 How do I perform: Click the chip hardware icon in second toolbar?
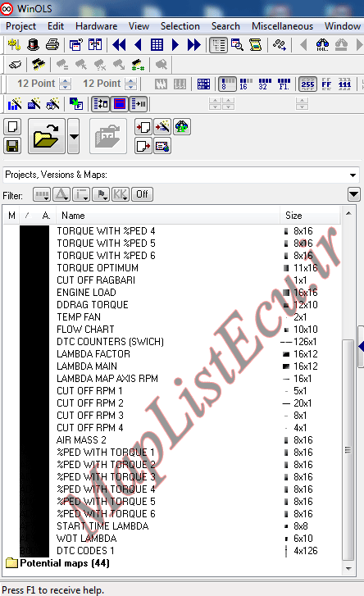[38, 65]
